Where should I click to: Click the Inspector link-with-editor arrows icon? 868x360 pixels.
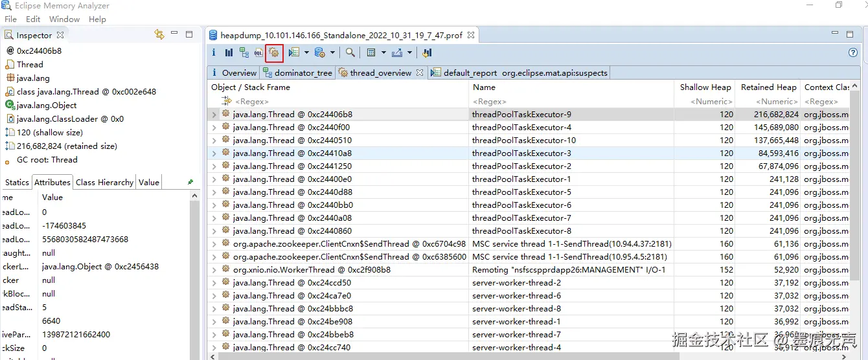pos(159,34)
